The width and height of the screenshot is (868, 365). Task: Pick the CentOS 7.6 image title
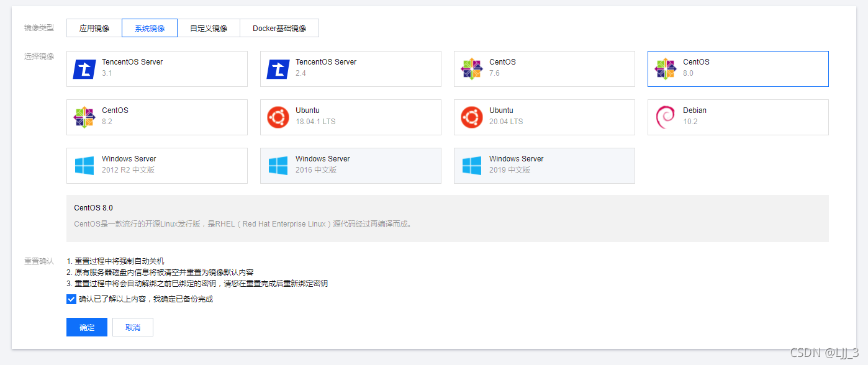pos(502,62)
